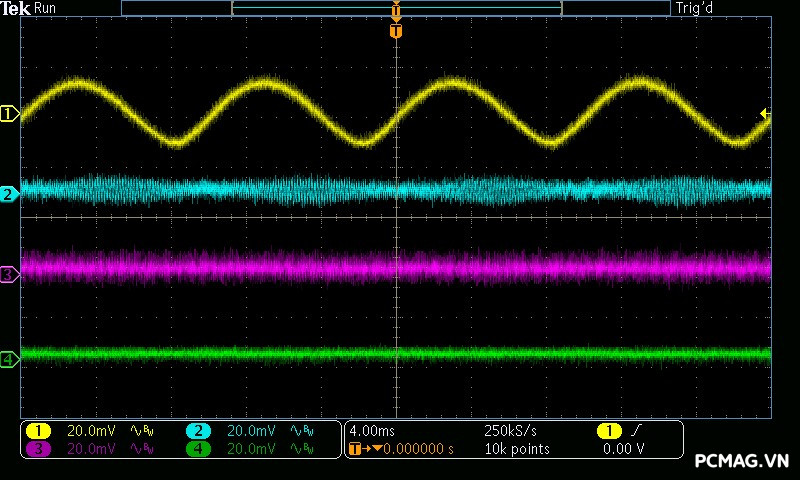The width and height of the screenshot is (800, 480).
Task: Click the orange trigger position T marker
Action: coord(396,31)
